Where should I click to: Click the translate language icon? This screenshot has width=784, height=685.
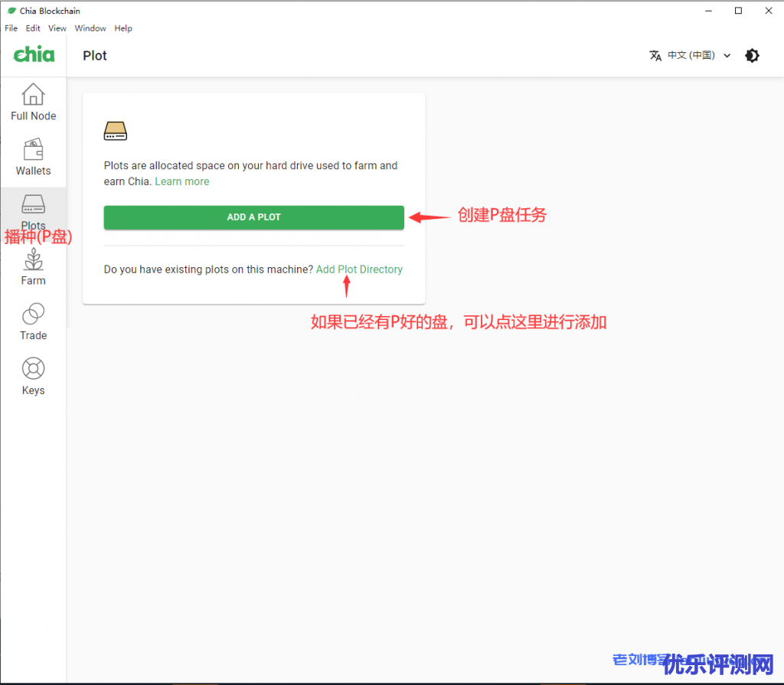655,56
